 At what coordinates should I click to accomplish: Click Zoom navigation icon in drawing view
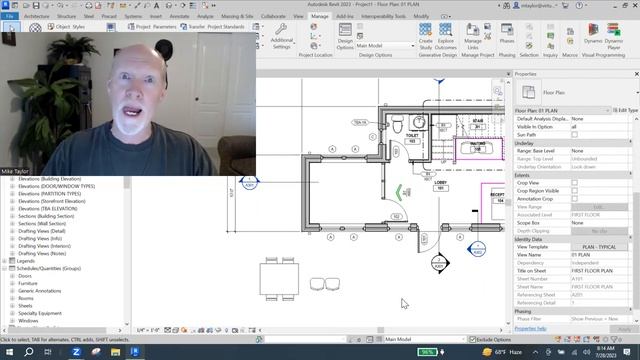coord(498,91)
